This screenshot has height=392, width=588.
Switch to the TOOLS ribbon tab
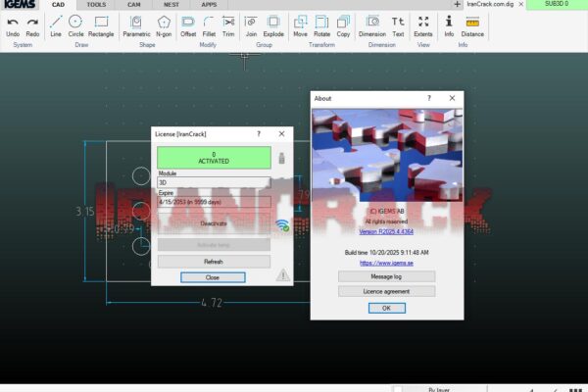coord(96,5)
